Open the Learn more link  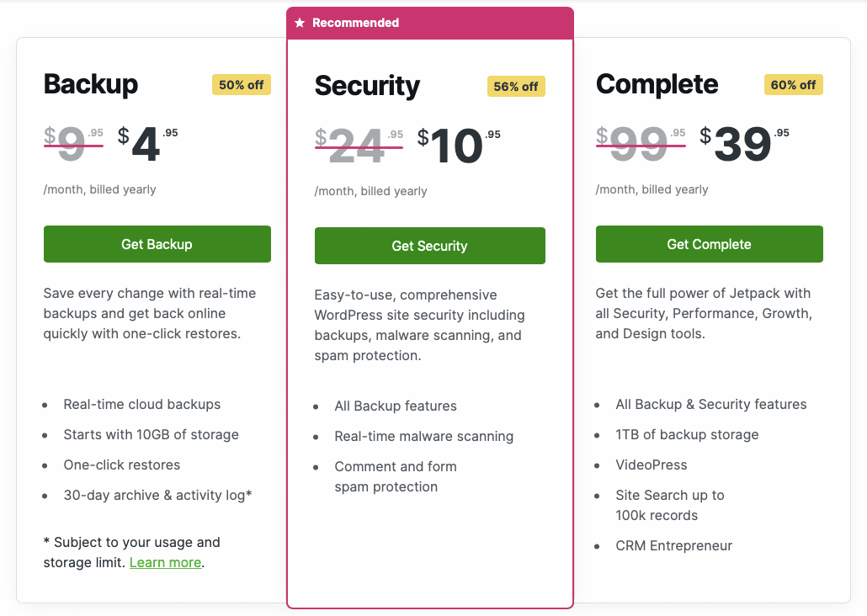pos(165,562)
